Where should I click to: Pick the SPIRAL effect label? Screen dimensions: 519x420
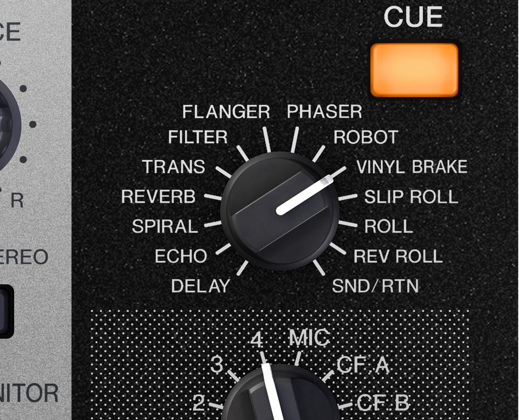165,226
